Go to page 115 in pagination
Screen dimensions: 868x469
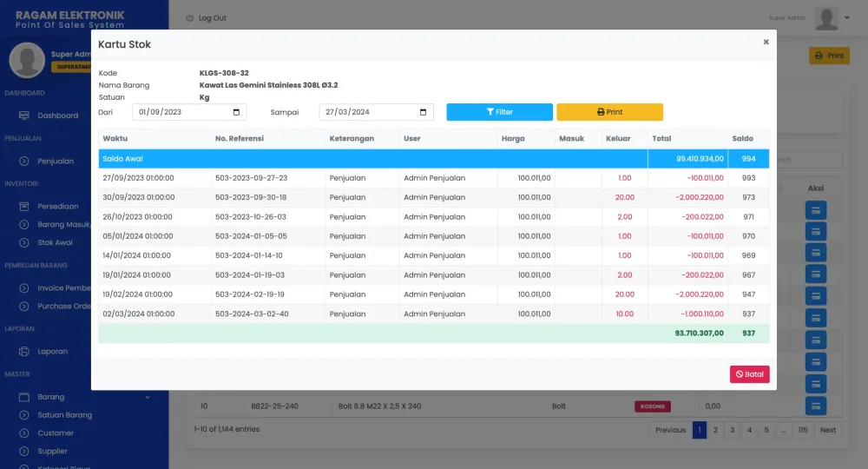click(x=803, y=430)
